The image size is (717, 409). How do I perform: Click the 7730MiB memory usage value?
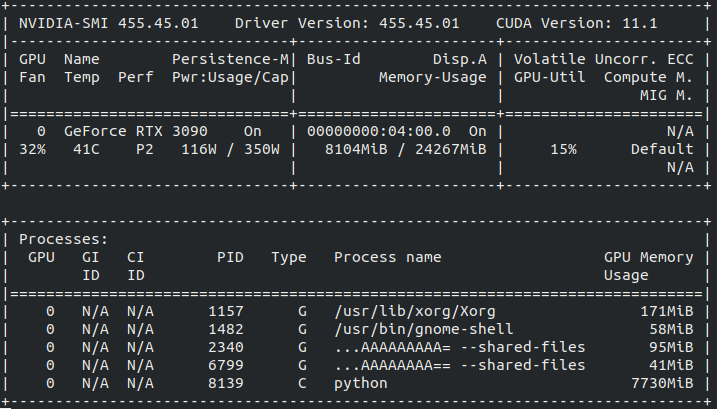click(662, 383)
